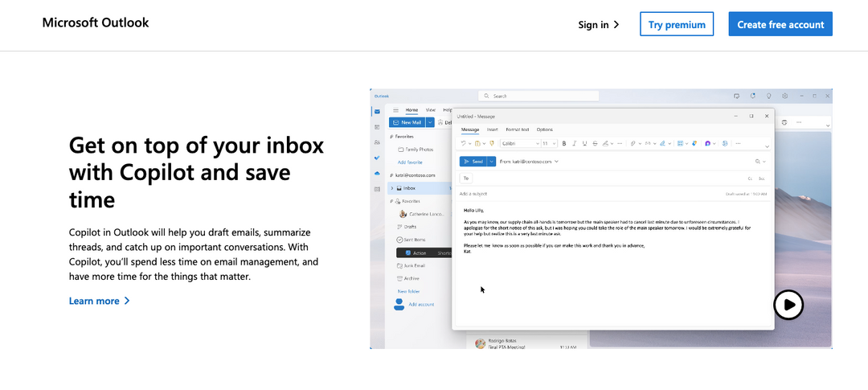
Task: Toggle Underline formatting
Action: pos(584,143)
